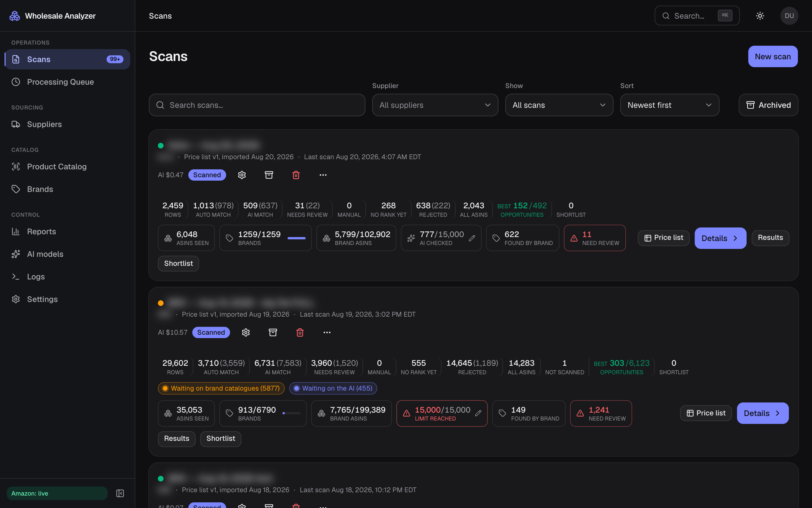
Task: Archive the AI $10.57 scan
Action: pos(273,332)
